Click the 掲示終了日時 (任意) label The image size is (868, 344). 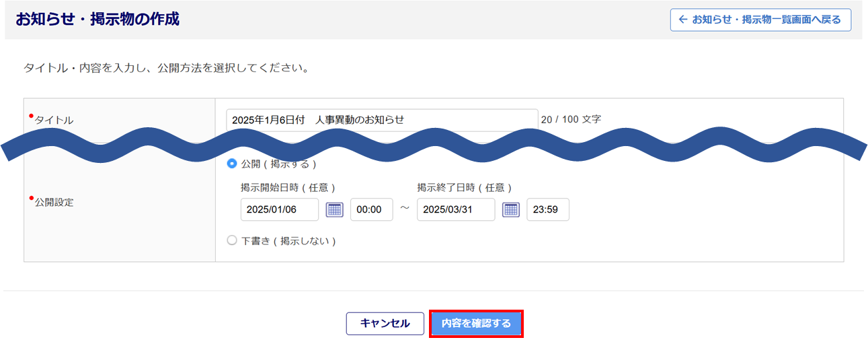[x=464, y=188]
